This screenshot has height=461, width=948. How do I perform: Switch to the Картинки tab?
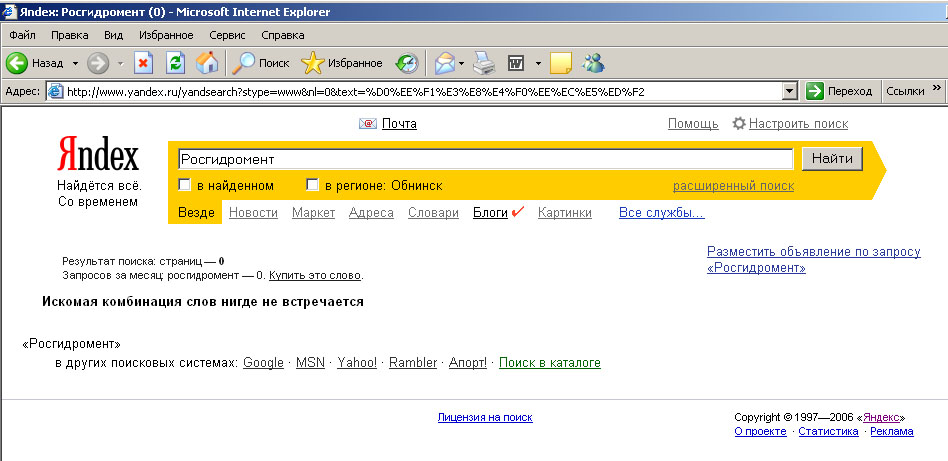[565, 213]
